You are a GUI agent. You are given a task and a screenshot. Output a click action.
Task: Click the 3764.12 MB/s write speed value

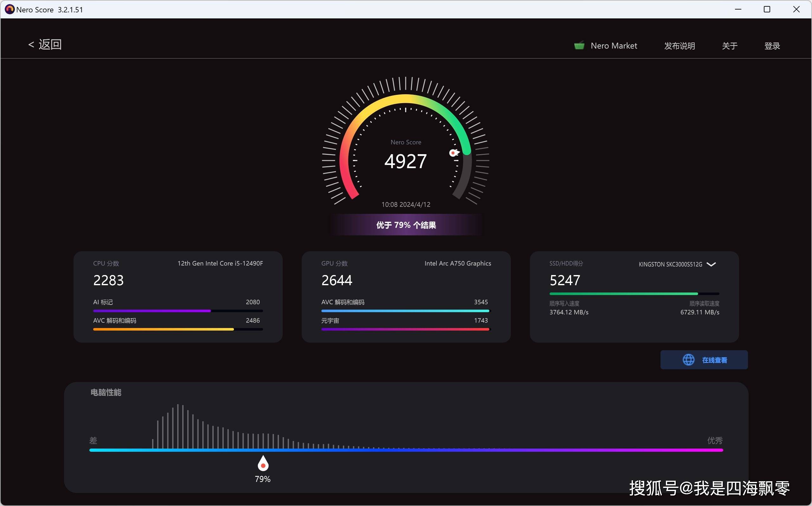pyautogui.click(x=569, y=312)
